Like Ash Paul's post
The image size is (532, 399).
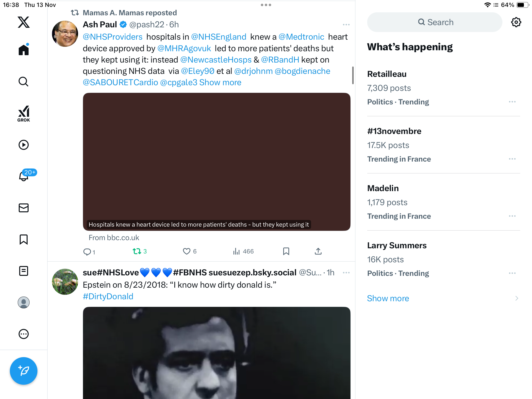(187, 251)
